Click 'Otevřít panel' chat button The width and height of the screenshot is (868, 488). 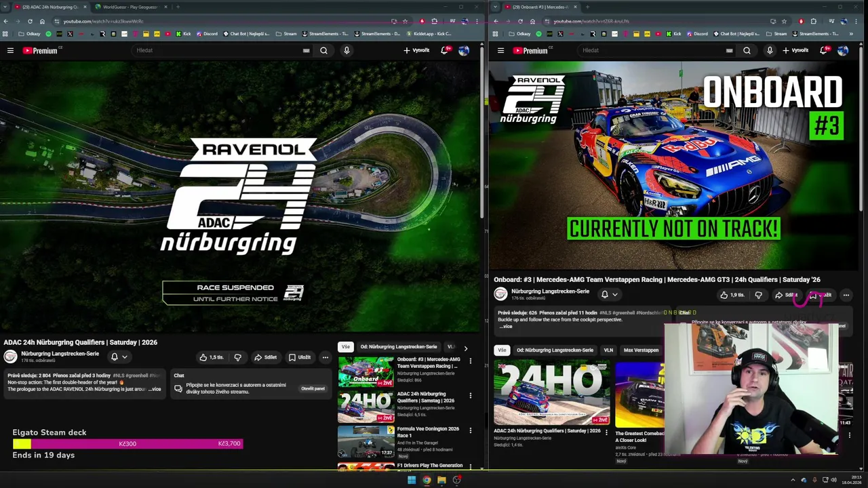(313, 389)
